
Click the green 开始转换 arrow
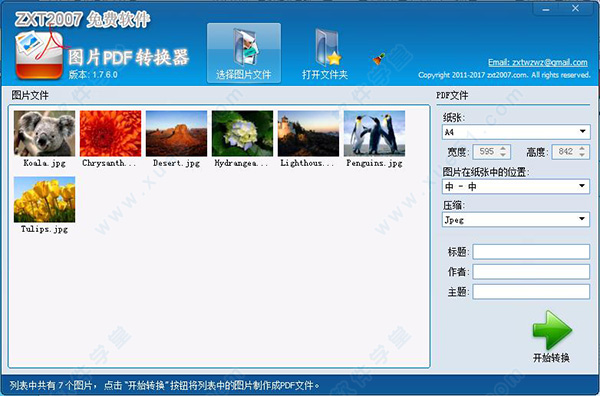[x=552, y=330]
